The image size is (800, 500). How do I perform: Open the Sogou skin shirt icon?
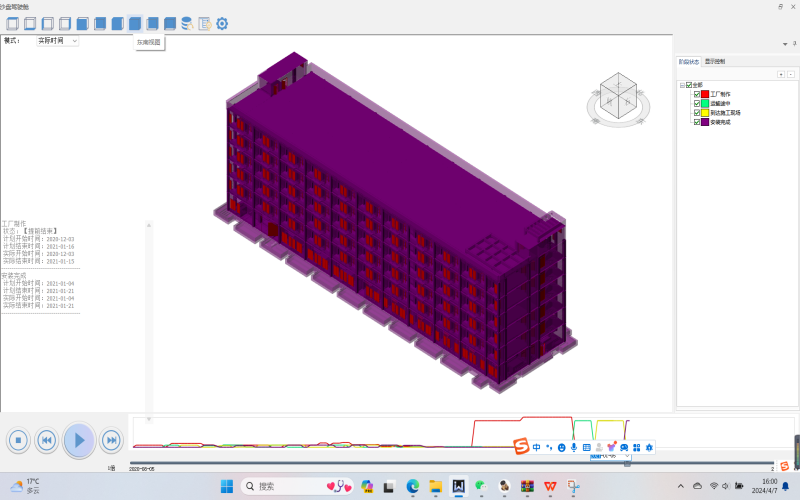(612, 447)
